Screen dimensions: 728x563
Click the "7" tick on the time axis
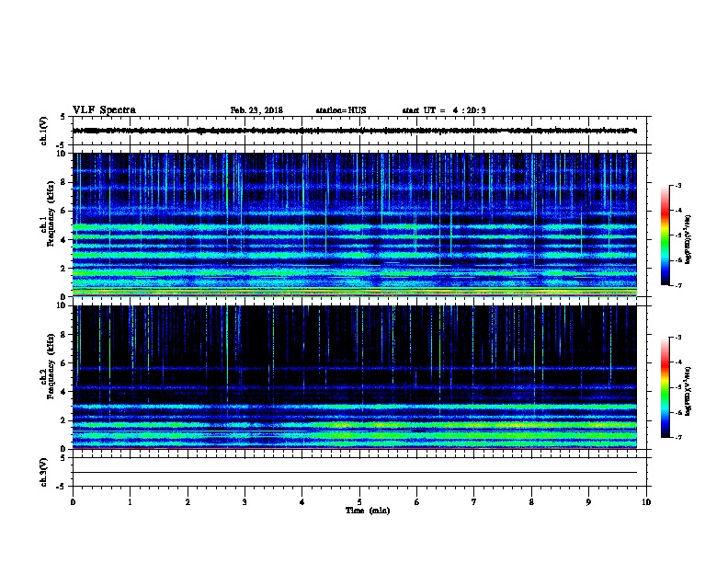474,502
